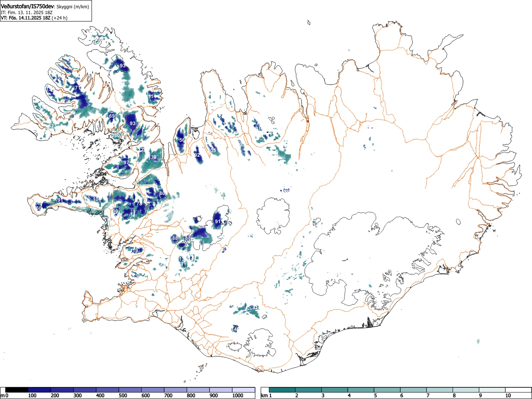This screenshot has height=399, width=532.
Task: Select the 300–400 m legend swatch
Action: coord(85,390)
